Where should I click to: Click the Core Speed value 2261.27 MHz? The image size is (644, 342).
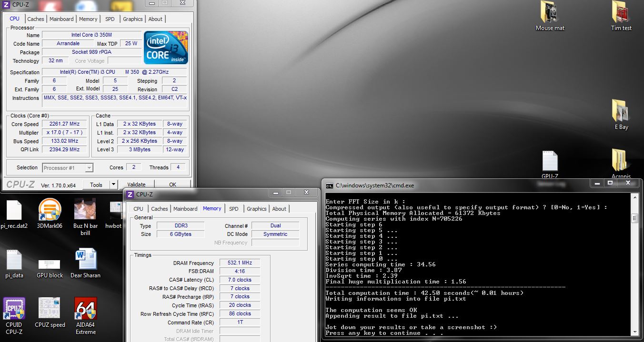pos(65,124)
